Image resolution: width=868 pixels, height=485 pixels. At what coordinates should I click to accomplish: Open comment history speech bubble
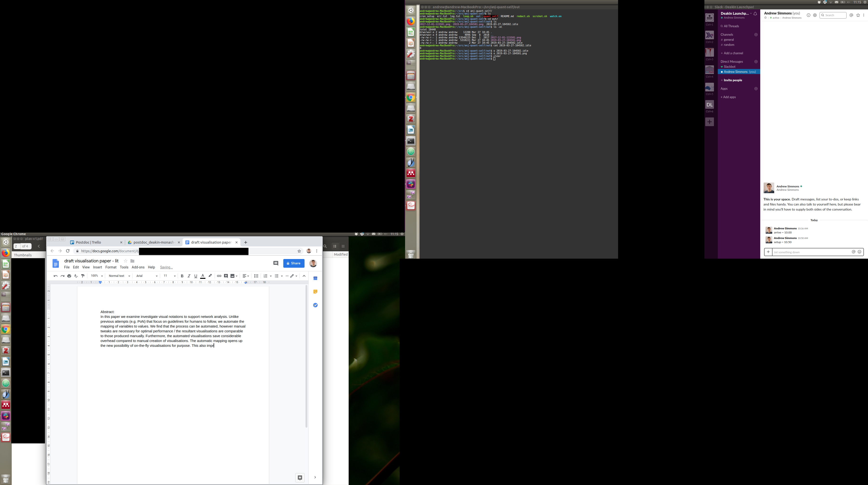tap(276, 263)
